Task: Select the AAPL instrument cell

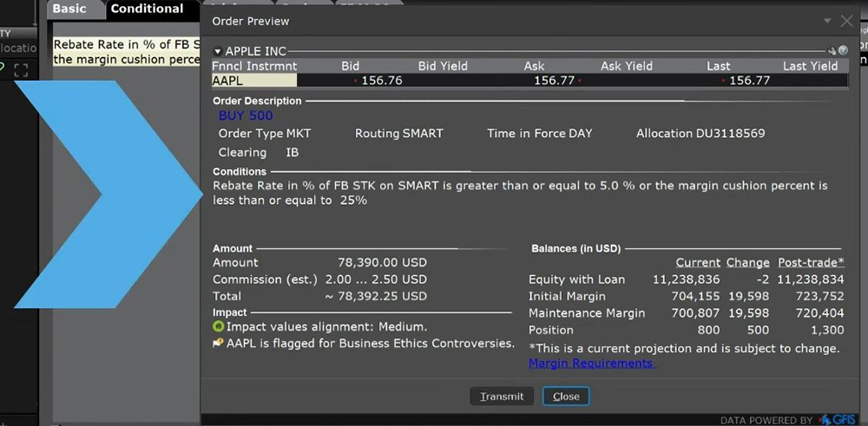Action: 253,80
